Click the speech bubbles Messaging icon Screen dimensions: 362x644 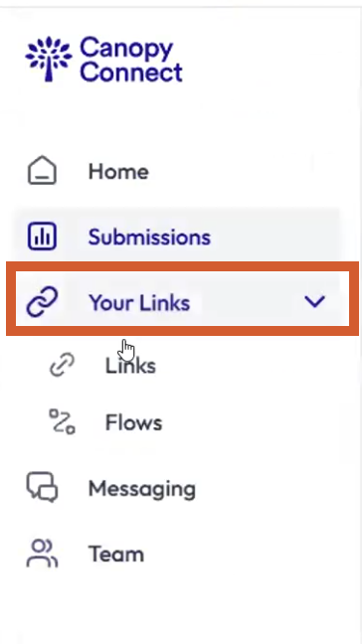point(42,487)
